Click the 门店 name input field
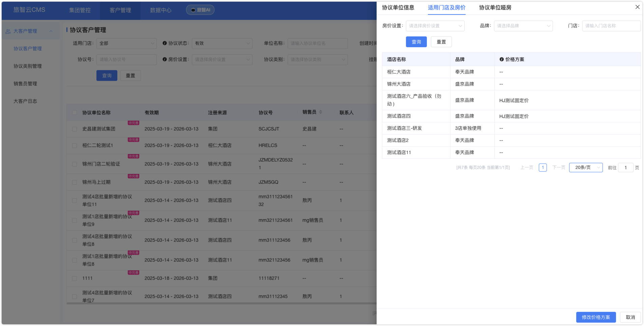The image size is (644, 326). [x=611, y=26]
